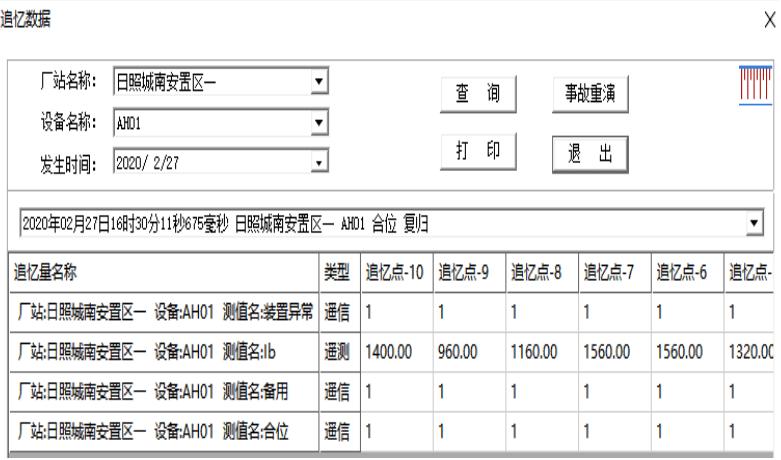
Task: Expand the event record dropdown list
Action: coord(754,223)
